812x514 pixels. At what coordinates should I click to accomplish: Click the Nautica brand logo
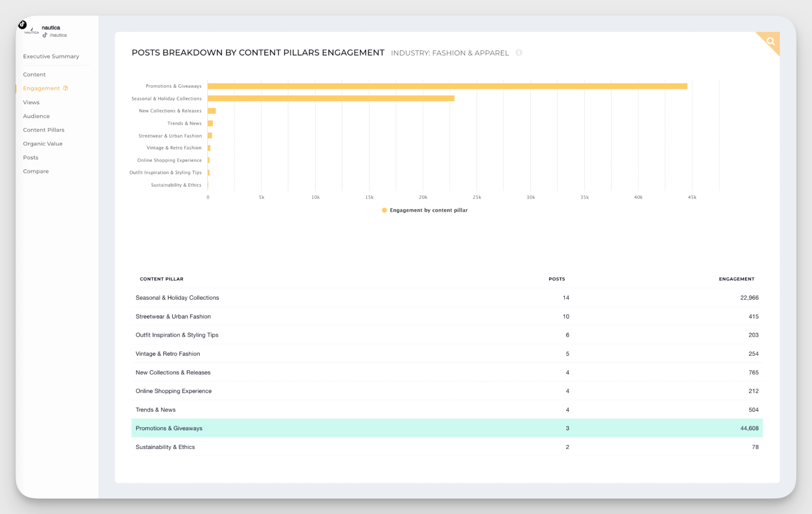31,30
